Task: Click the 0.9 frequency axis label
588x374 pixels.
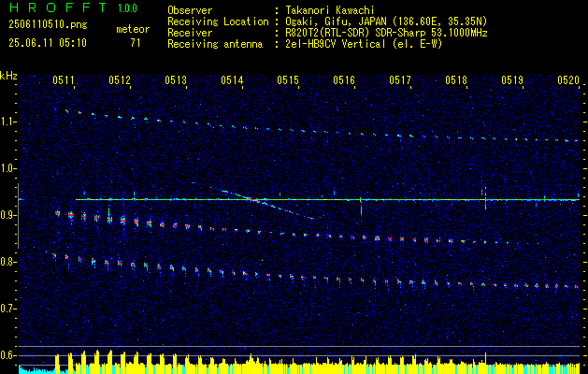Action: pos(8,215)
